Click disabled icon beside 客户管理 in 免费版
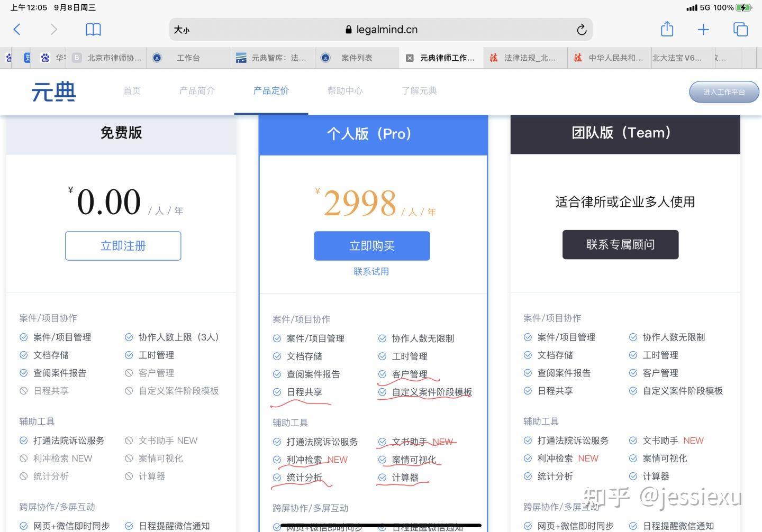Image resolution: width=762 pixels, height=532 pixels. (129, 373)
